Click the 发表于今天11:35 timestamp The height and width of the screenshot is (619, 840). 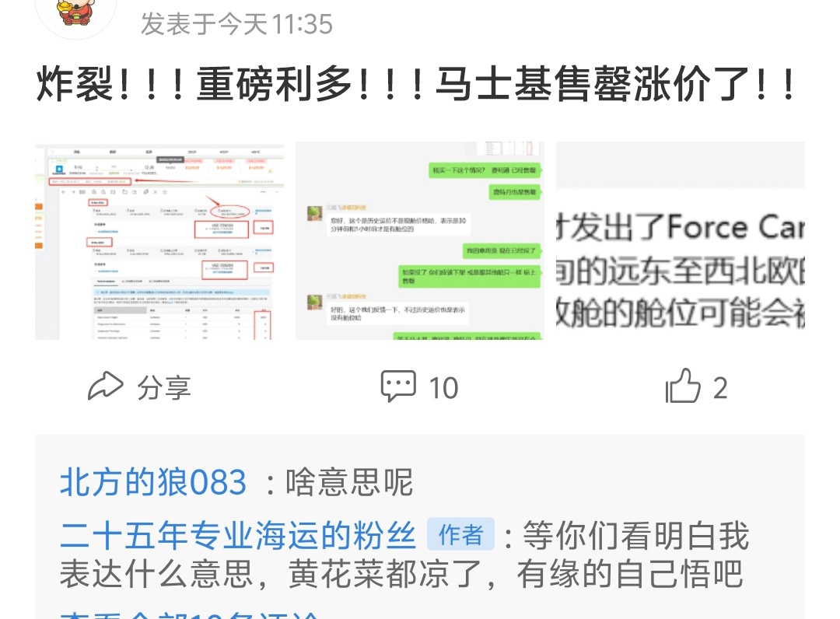236,24
